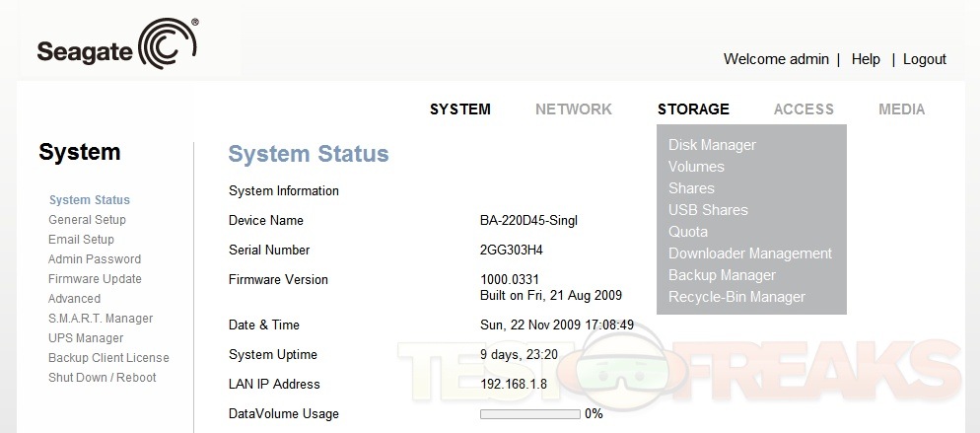
Task: Select Shut Down / Reboot option
Action: point(102,378)
